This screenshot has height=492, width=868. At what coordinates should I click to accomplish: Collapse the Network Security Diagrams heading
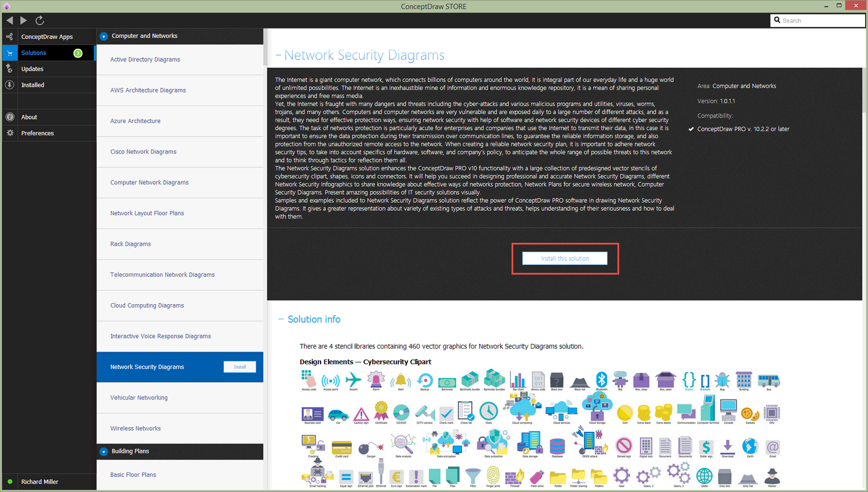point(279,55)
